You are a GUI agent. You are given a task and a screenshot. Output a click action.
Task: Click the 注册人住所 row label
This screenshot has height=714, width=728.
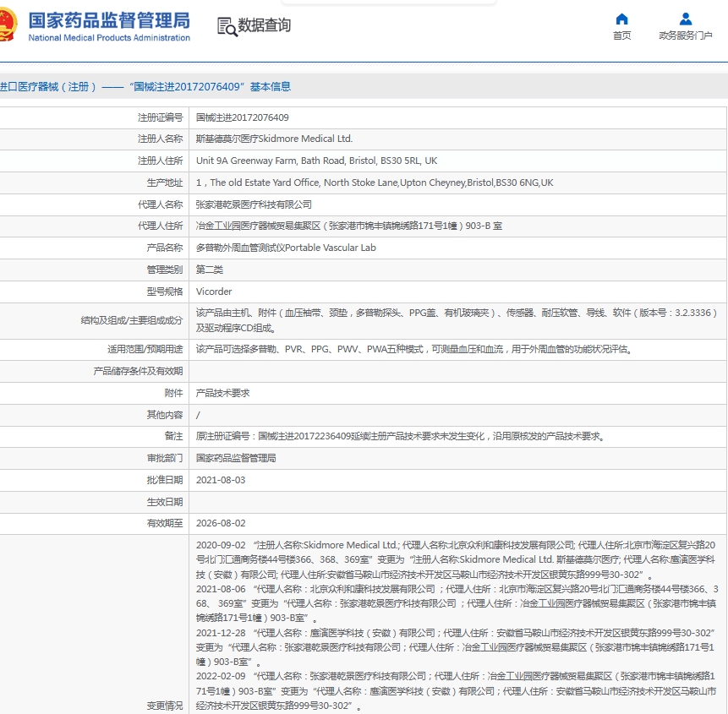(160, 161)
